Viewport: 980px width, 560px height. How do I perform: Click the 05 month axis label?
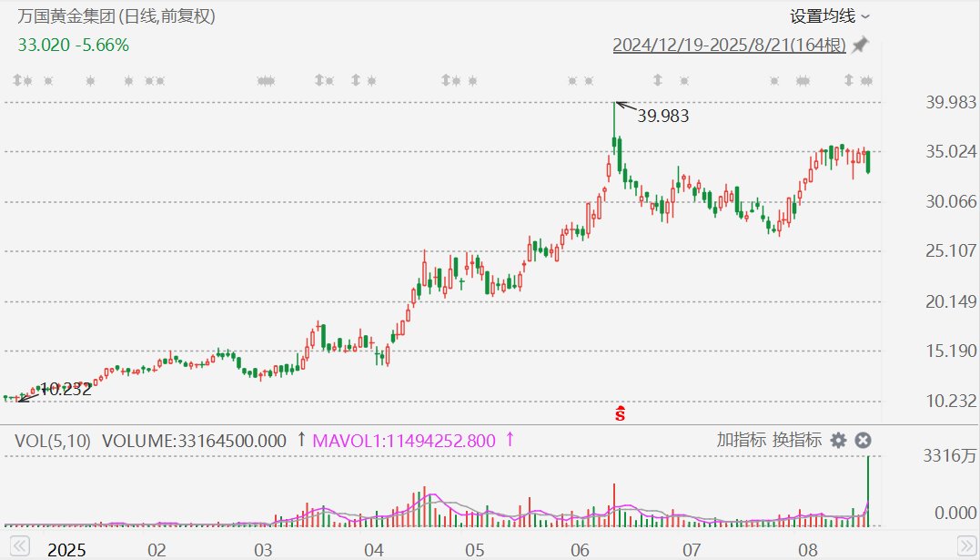click(x=474, y=550)
